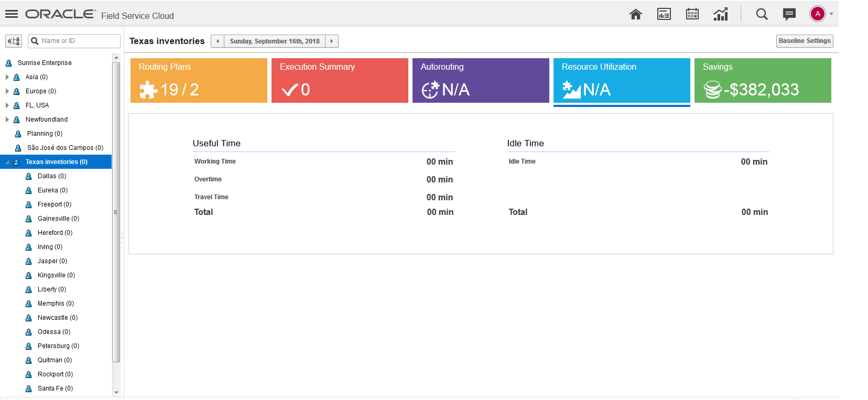Open the date picker for September 16th

275,41
